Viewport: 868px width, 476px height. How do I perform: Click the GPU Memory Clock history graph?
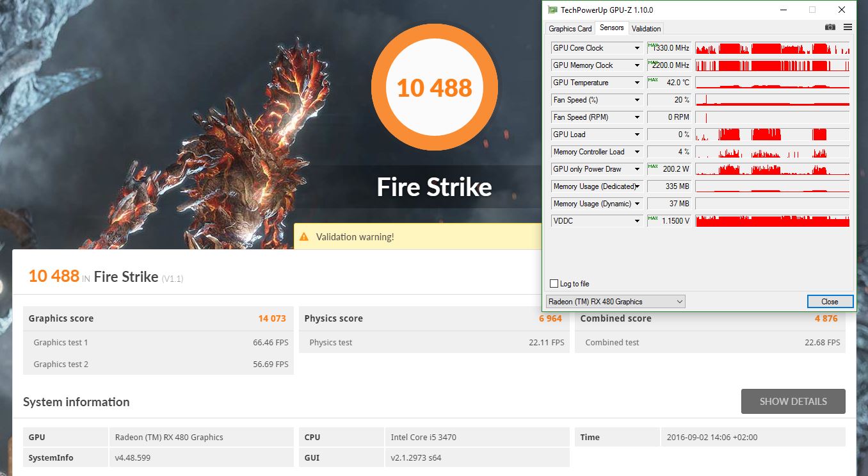pyautogui.click(x=773, y=65)
